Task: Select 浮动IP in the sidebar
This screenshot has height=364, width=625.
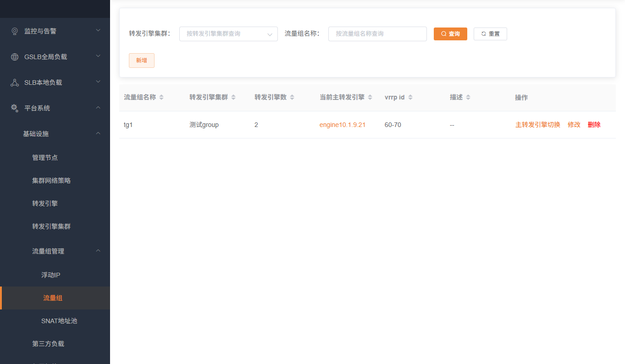Action: tap(50, 275)
